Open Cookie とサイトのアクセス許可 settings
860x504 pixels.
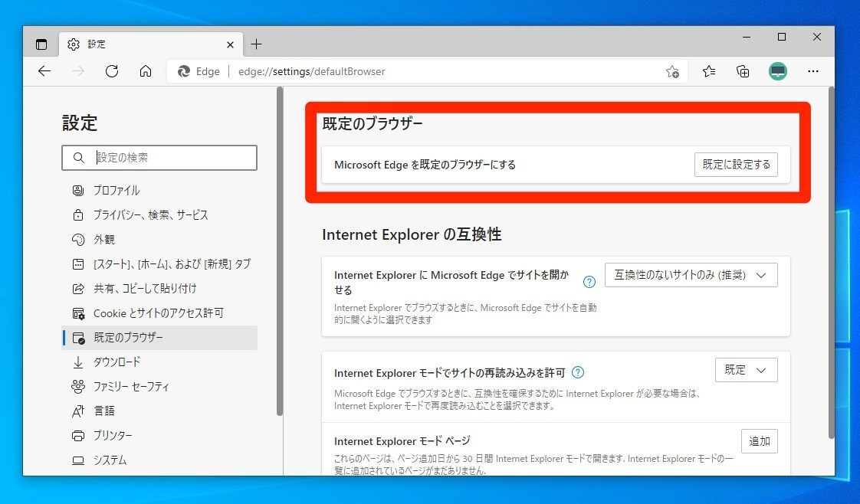159,313
